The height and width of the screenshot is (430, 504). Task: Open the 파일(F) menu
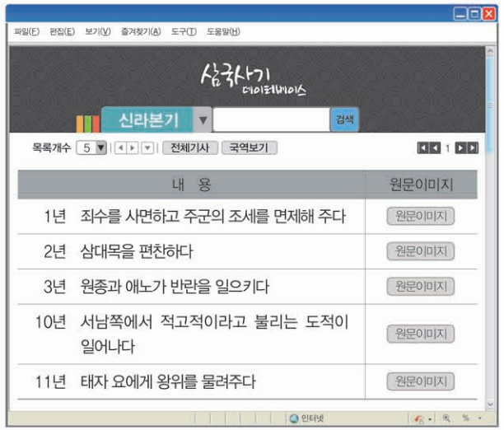26,31
